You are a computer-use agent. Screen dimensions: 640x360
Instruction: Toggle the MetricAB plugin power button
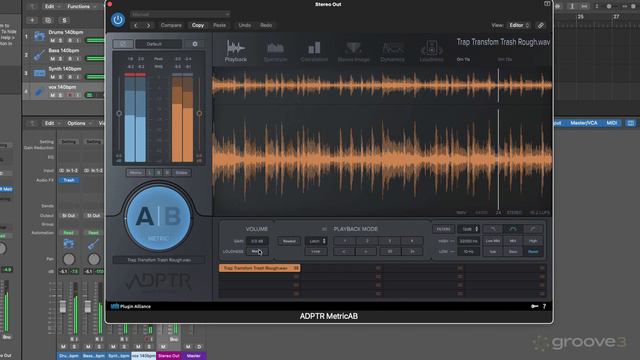(x=118, y=20)
